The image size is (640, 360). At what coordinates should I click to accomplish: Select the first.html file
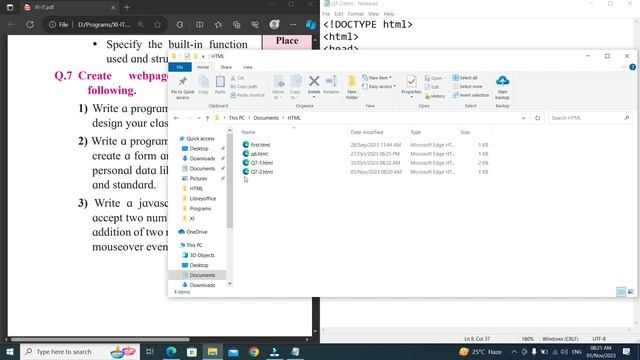click(256, 145)
